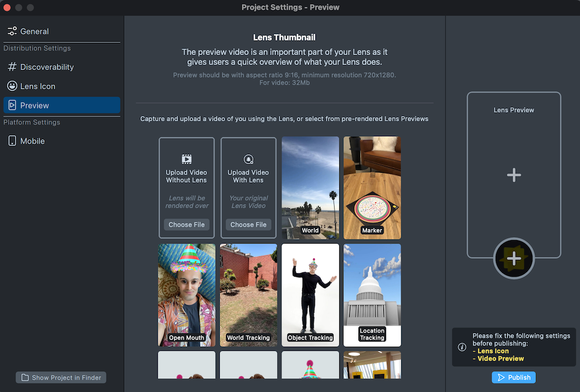Viewport: 580px width, 392px height.
Task: Click the Lens Icon smiley face icon
Action: pyautogui.click(x=12, y=86)
